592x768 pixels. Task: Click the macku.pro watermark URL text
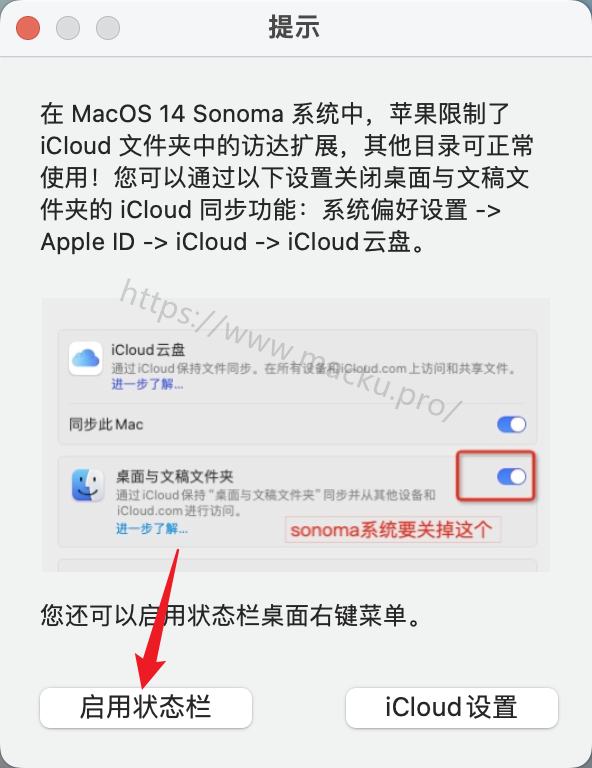coord(292,351)
